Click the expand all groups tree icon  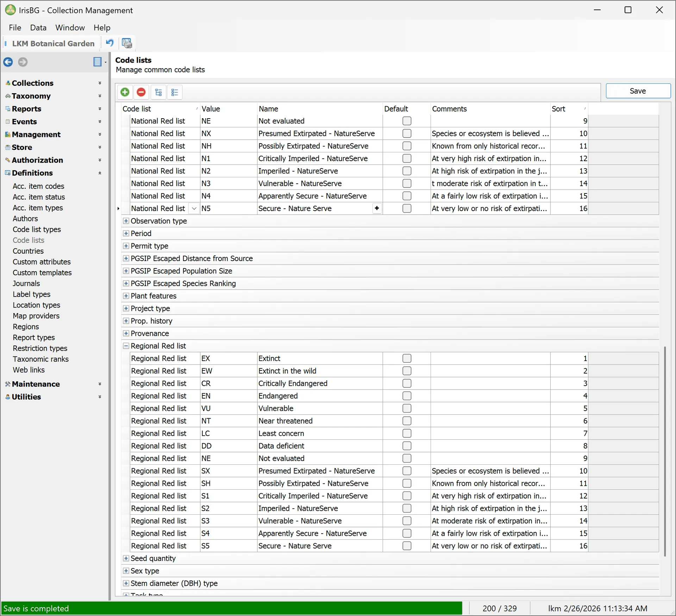(x=158, y=92)
